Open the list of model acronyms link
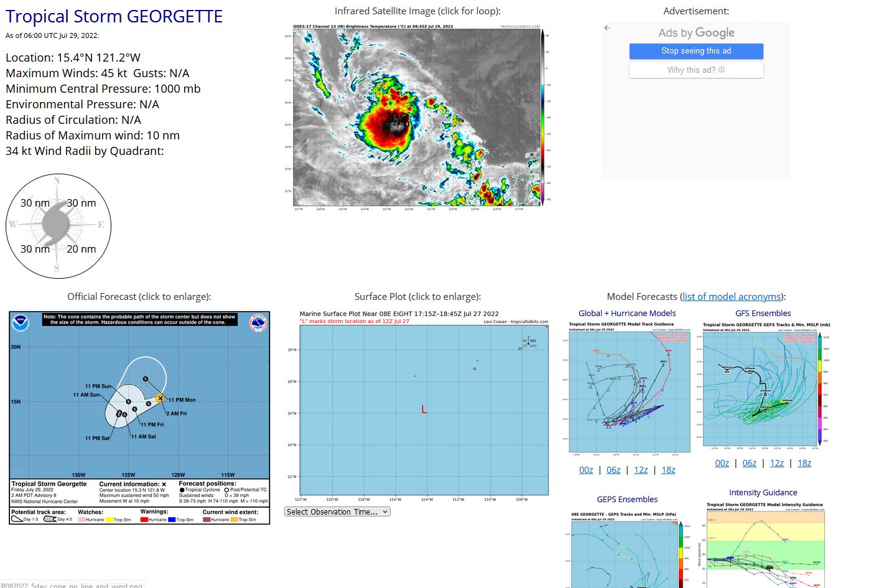This screenshot has height=588, width=876. point(731,297)
